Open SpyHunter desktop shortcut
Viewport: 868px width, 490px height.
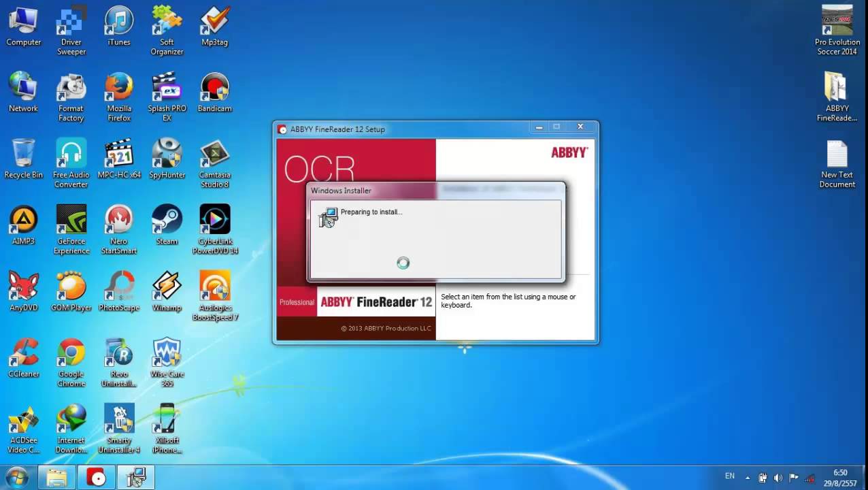click(167, 159)
